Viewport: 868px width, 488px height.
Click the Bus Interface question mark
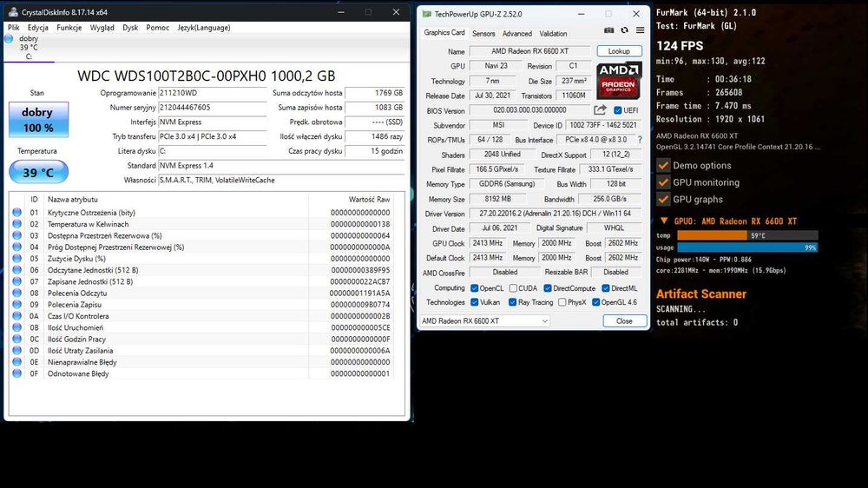coord(640,140)
